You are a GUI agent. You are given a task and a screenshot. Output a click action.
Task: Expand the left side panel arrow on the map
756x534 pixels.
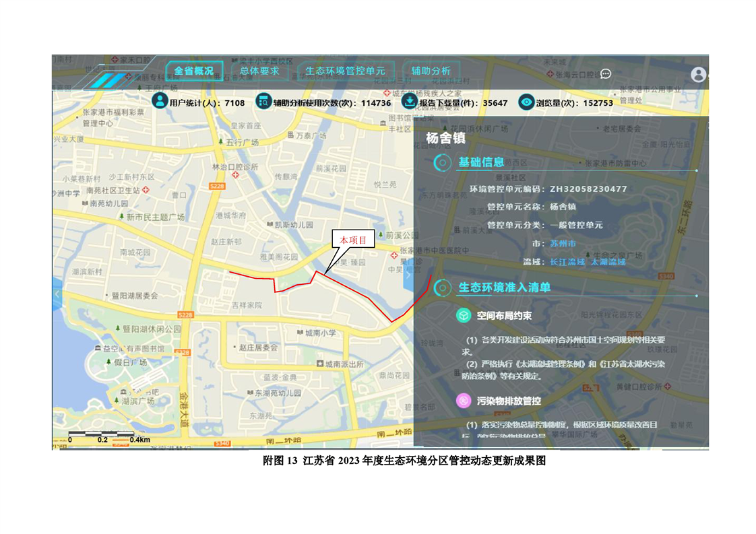(x=57, y=294)
